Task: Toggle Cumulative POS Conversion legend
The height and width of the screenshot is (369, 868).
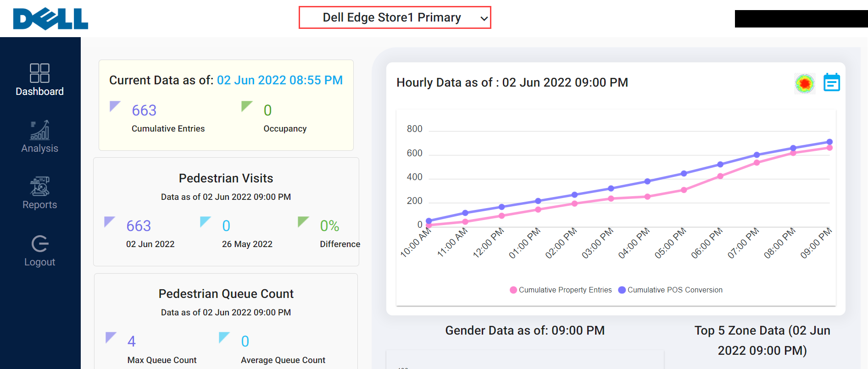Action: point(670,290)
